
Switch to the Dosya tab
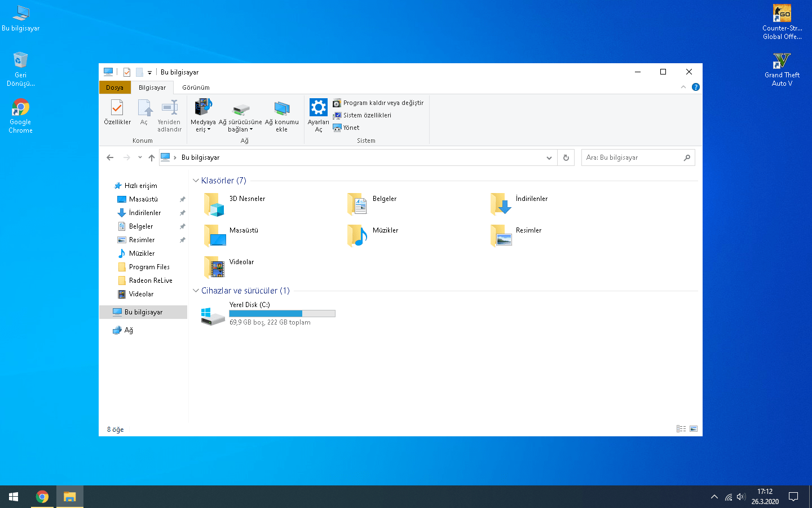click(x=114, y=87)
